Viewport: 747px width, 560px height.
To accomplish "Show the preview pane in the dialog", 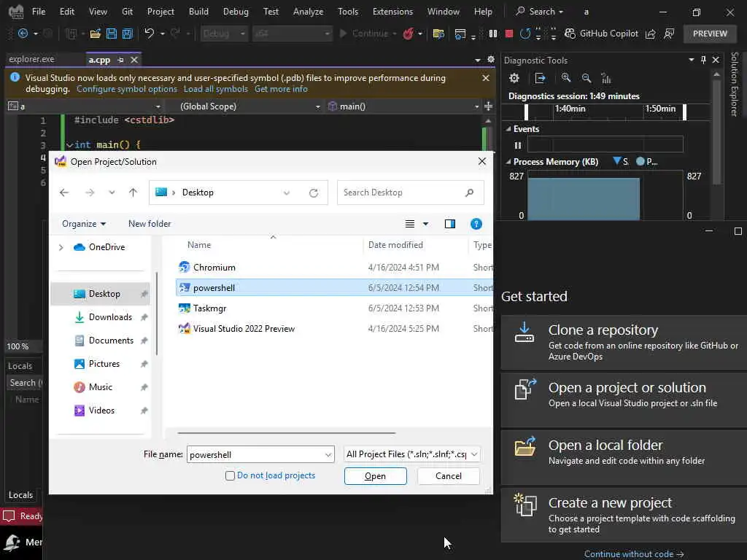I will coord(449,224).
